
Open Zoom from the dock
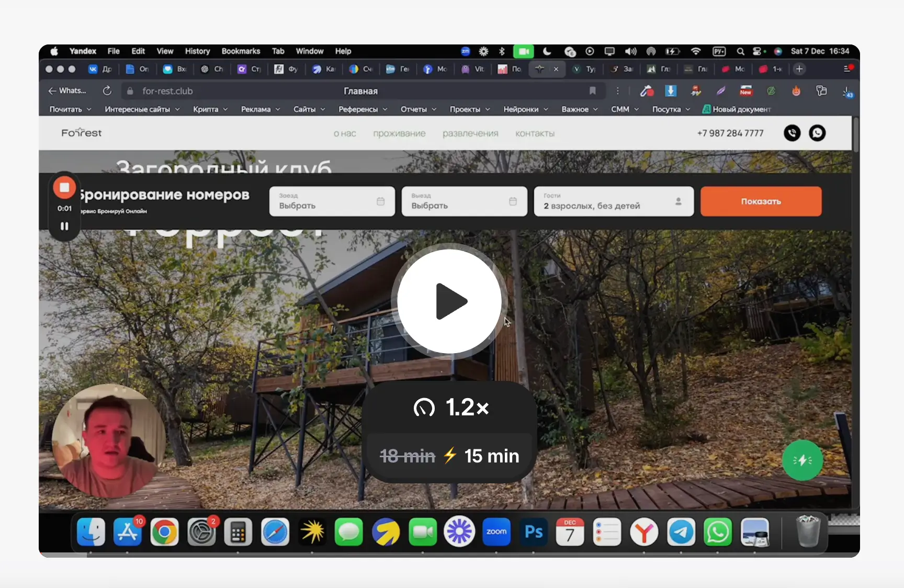[496, 532]
